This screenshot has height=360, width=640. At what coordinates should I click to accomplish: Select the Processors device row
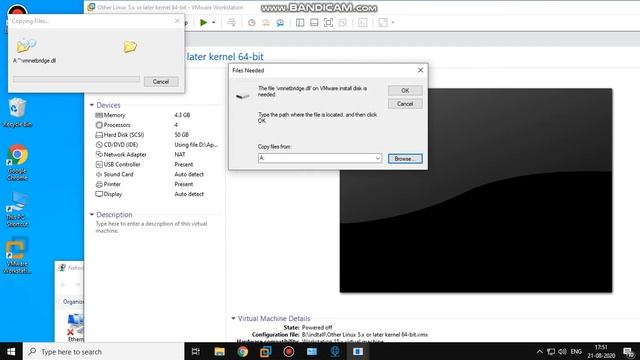[157, 125]
